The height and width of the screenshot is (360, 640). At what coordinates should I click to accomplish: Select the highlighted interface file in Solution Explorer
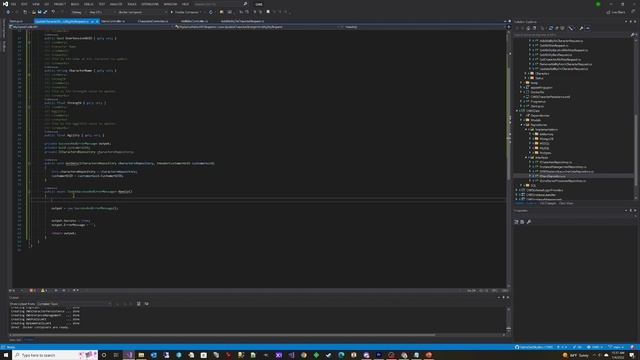tap(573, 176)
